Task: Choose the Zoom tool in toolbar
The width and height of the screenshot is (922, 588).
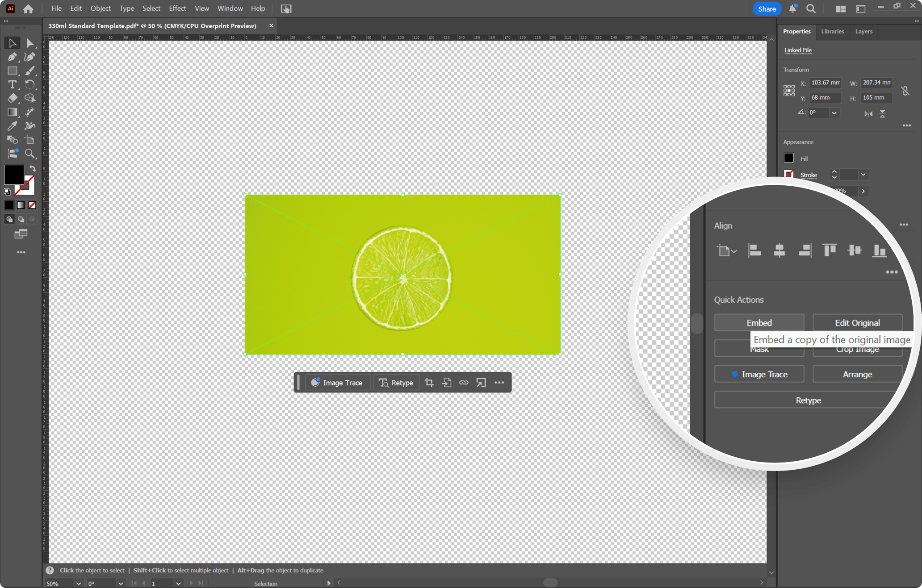Action: (x=29, y=154)
